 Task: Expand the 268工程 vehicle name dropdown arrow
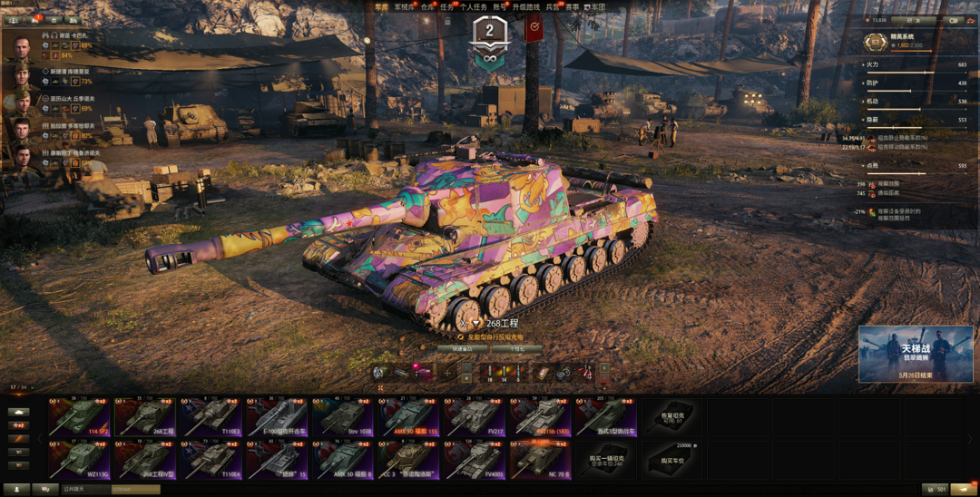point(475,324)
